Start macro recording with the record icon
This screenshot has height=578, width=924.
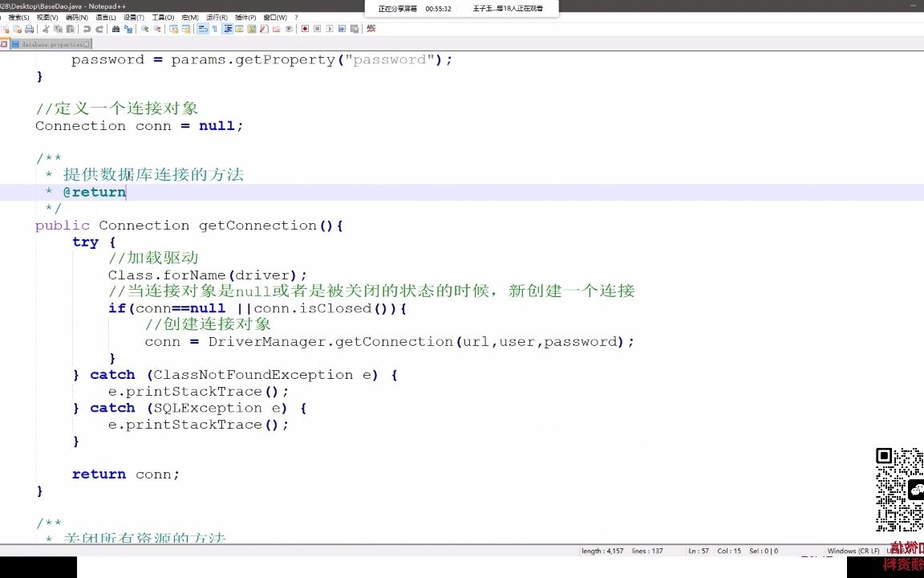[x=304, y=29]
